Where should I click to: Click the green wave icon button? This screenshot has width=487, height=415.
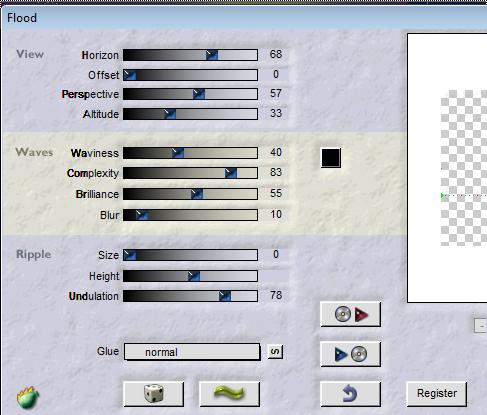point(229,394)
